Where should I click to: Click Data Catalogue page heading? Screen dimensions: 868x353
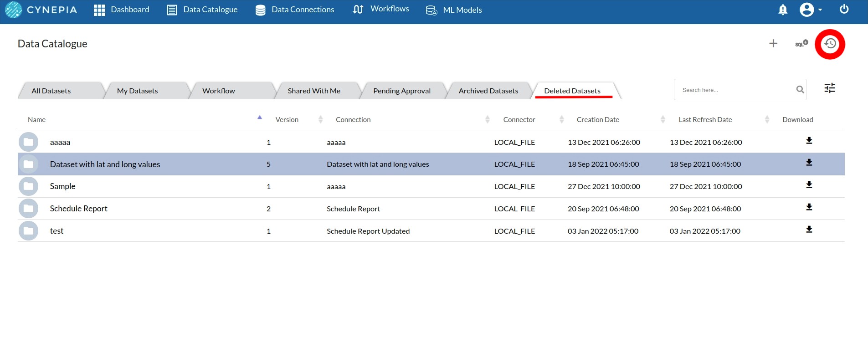(52, 44)
